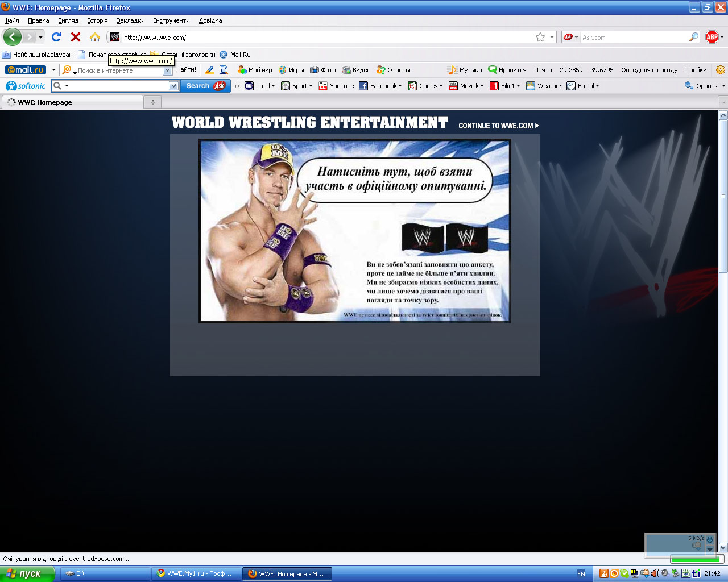Open the Mail.ru search field dropdown arrow

[x=167, y=70]
